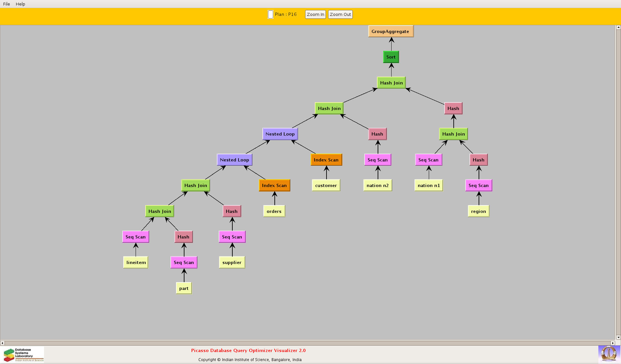The image size is (621, 364).
Task: Click the region table node
Action: pos(478,211)
